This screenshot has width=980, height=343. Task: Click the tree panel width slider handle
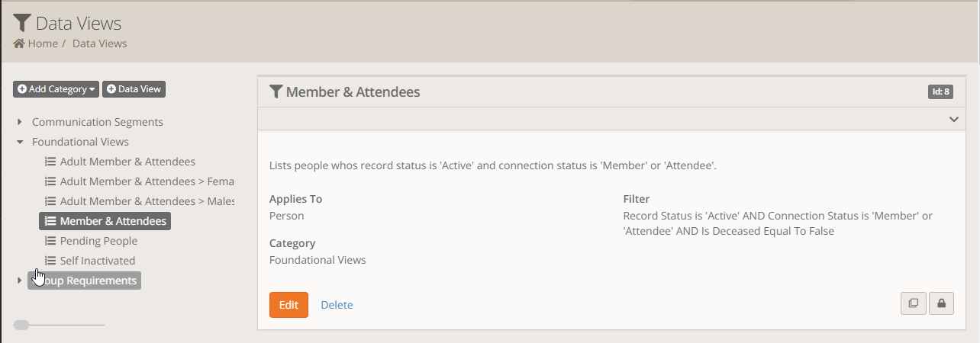21,325
